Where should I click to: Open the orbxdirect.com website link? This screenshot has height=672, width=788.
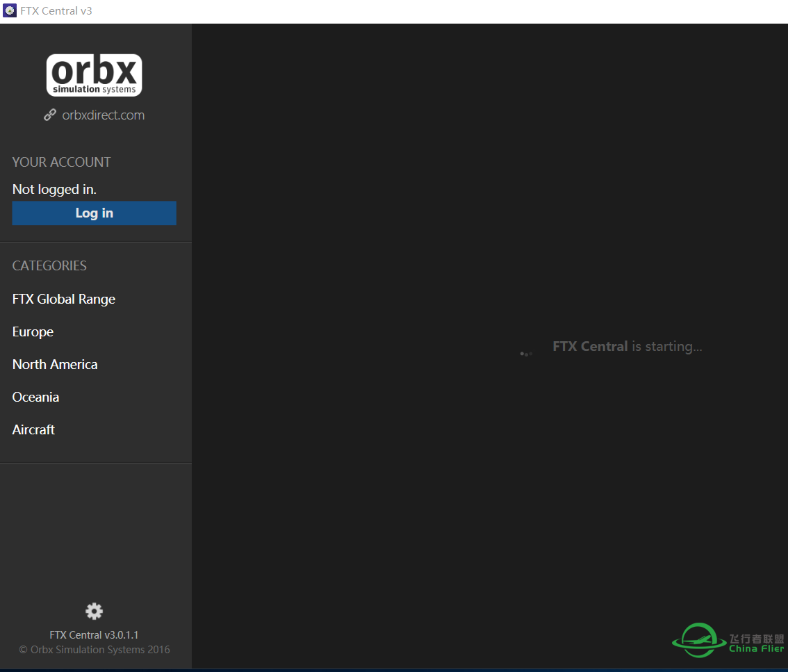click(102, 115)
